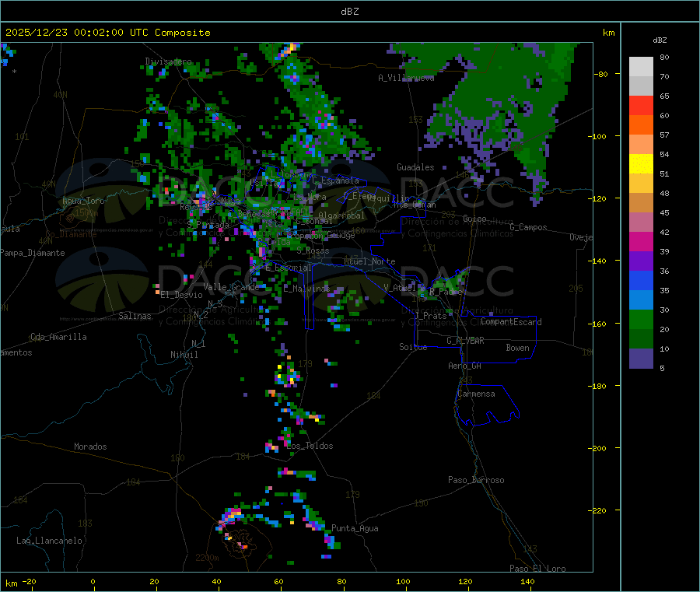Click the Atuel_Norte map label

pos(369,261)
